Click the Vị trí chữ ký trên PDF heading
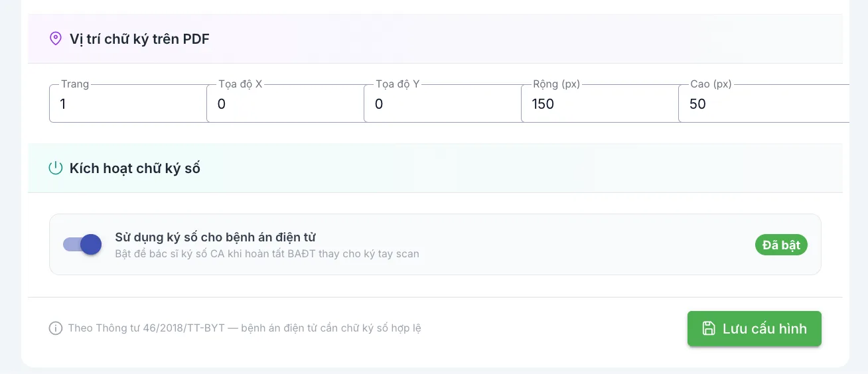The height and width of the screenshot is (374, 868). [x=139, y=39]
